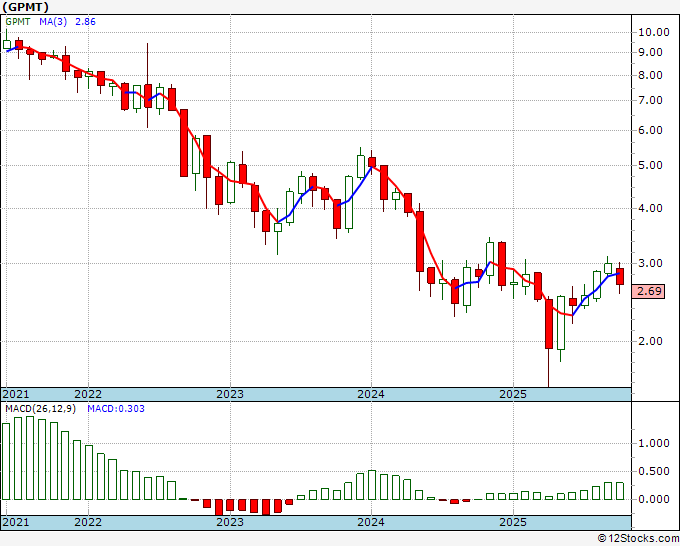Click 2021 on price chart time axis
The image size is (680, 546).
coord(16,394)
